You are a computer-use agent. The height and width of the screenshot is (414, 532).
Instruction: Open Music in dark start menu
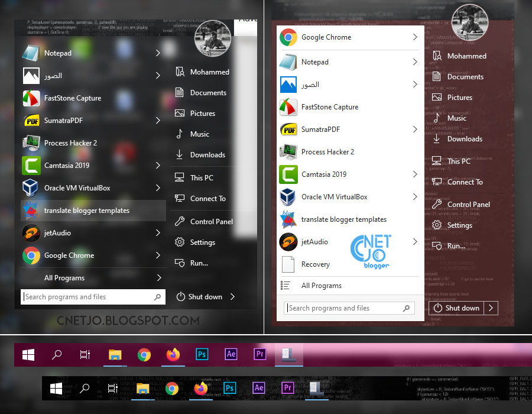(192, 134)
